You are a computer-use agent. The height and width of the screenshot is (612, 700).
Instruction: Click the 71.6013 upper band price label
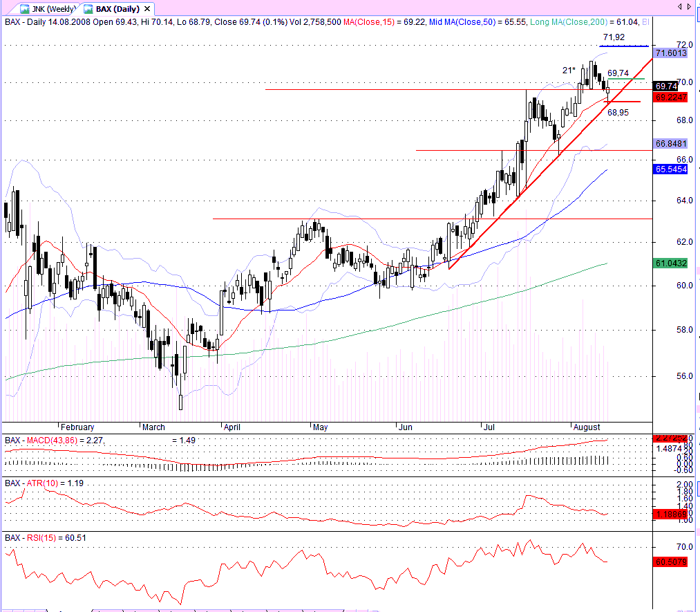pyautogui.click(x=670, y=53)
